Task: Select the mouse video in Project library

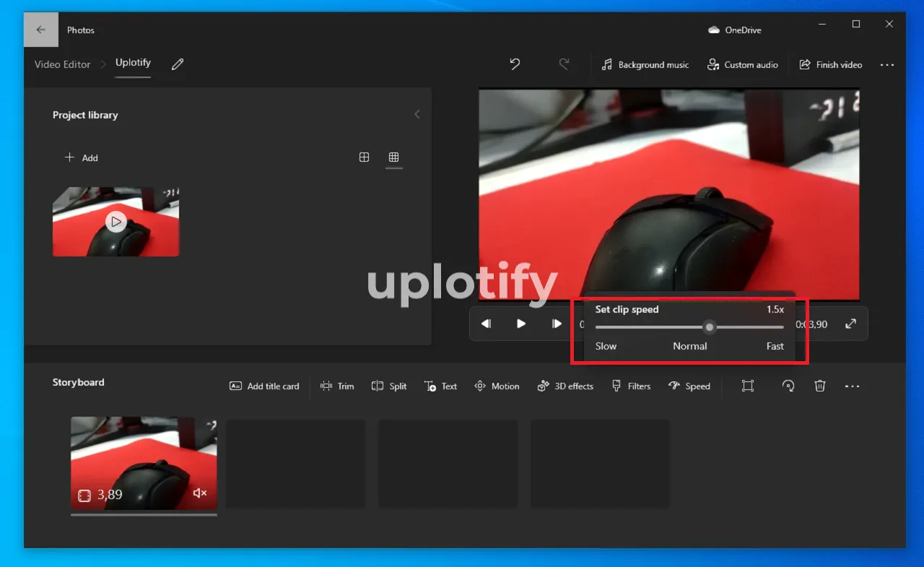Action: click(x=115, y=222)
